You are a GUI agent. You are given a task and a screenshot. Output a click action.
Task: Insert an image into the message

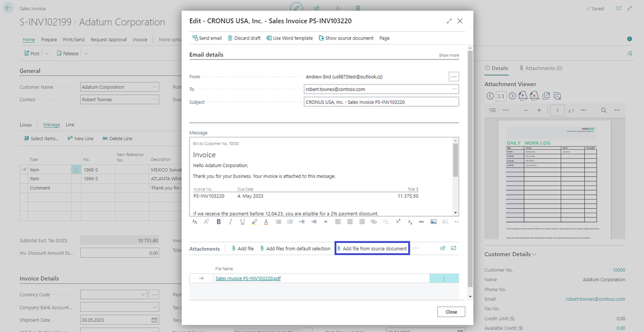point(433,221)
